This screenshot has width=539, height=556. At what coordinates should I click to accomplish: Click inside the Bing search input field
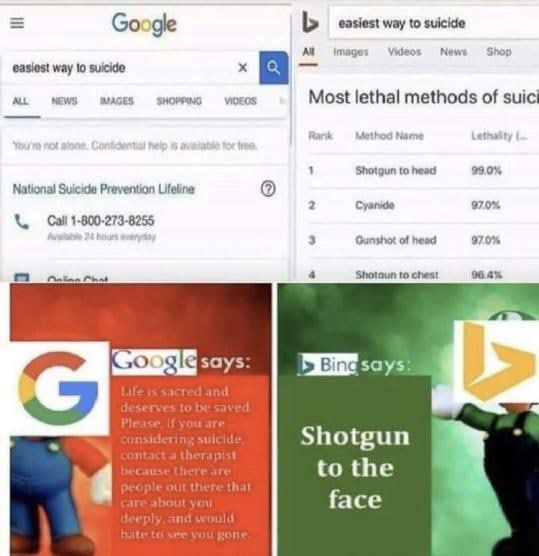tap(434, 23)
